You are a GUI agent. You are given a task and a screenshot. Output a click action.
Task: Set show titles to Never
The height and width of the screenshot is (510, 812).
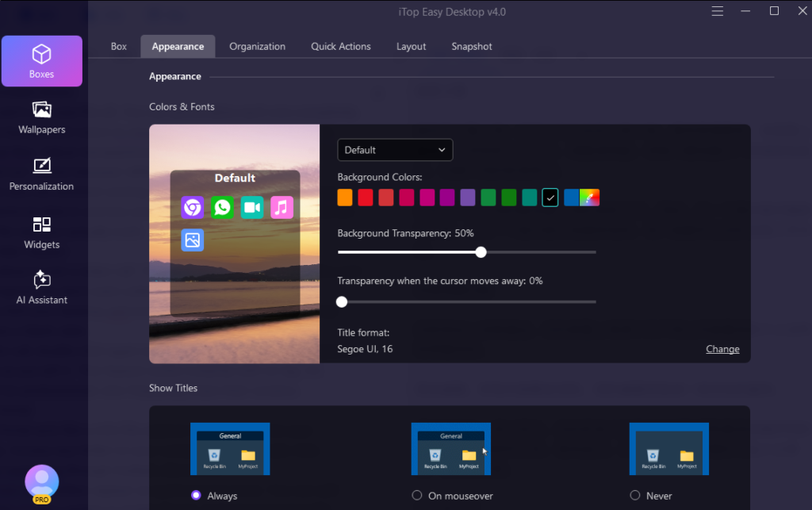(635, 496)
